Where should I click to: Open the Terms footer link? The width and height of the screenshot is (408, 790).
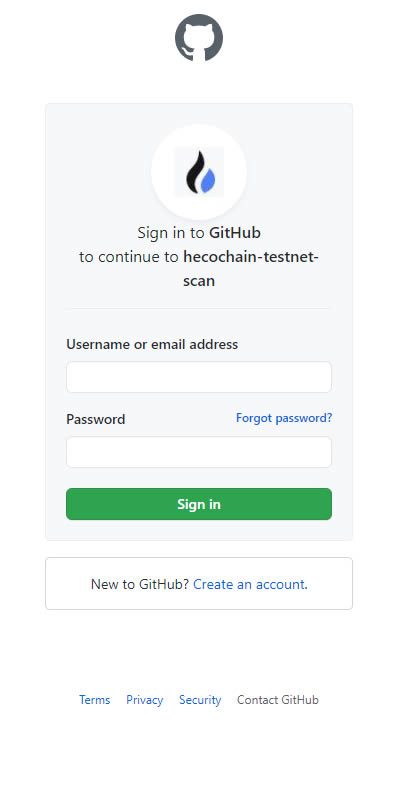pos(95,700)
